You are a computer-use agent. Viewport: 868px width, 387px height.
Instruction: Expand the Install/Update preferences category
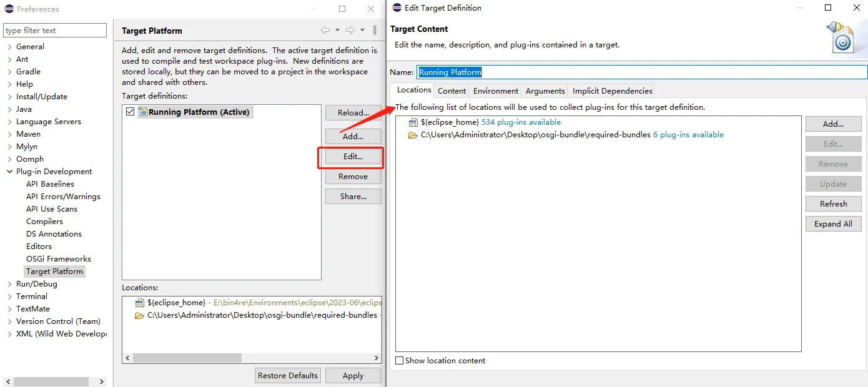9,97
